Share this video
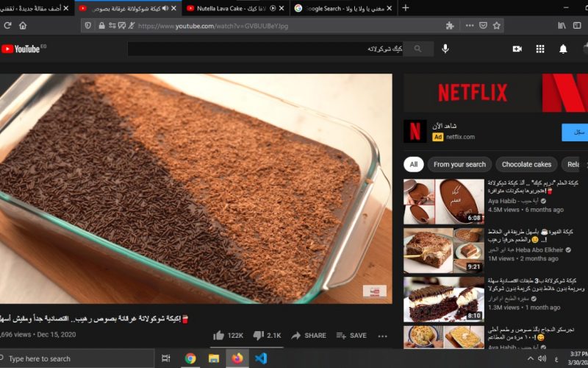The height and width of the screenshot is (368, 588). coord(309,336)
